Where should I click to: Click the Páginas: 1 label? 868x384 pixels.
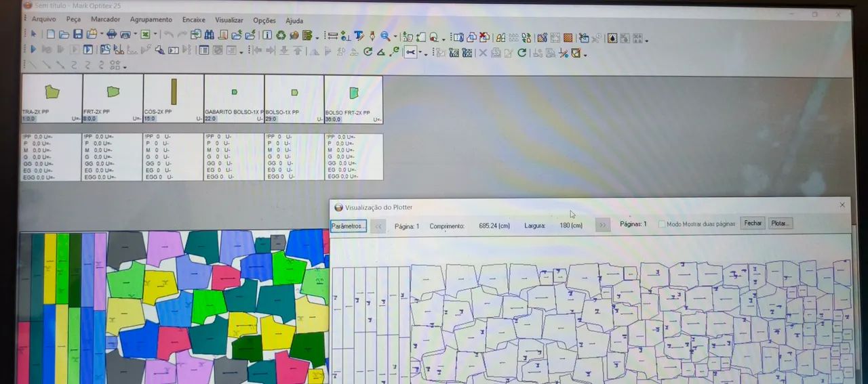633,223
